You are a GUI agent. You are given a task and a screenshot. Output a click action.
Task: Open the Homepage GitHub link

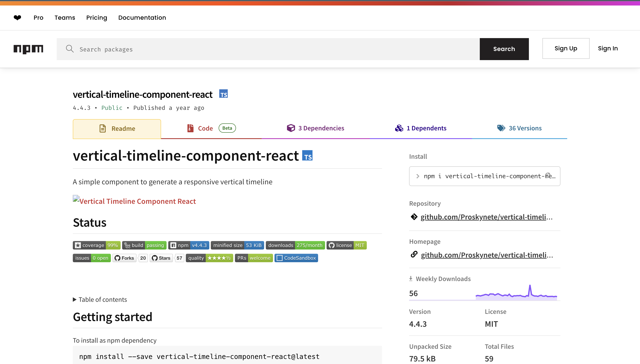click(x=487, y=255)
